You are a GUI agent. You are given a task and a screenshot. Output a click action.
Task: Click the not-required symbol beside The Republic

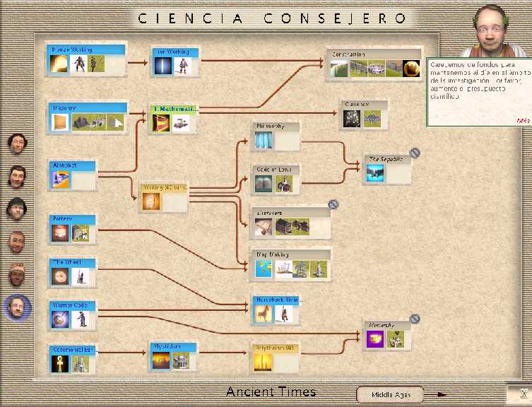point(415,153)
